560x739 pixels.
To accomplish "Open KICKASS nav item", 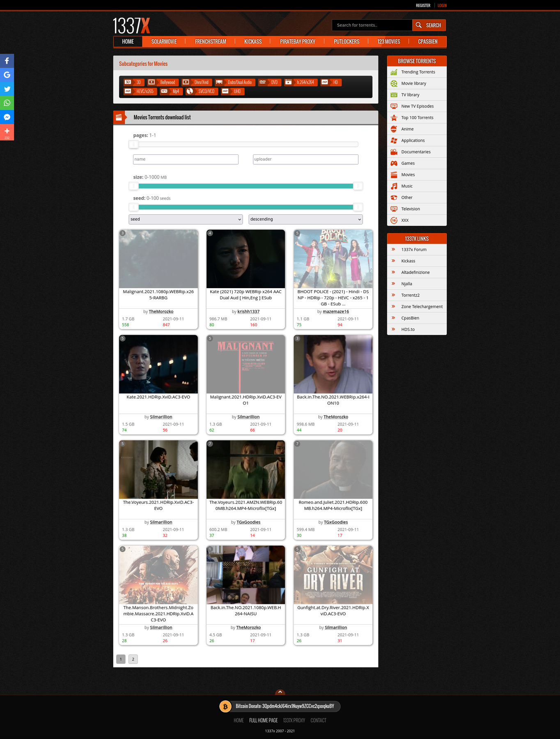I will click(253, 41).
